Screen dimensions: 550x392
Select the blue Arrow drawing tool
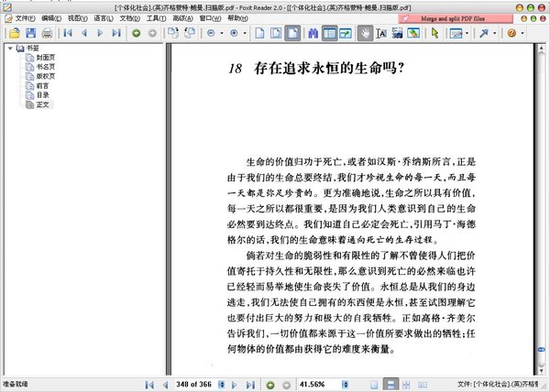pyautogui.click(x=484, y=33)
